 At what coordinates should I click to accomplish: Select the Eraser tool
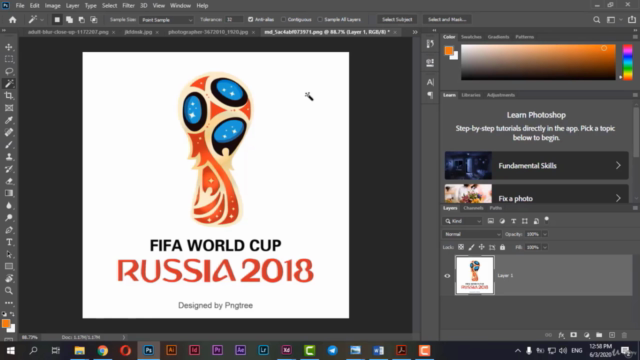[9, 181]
